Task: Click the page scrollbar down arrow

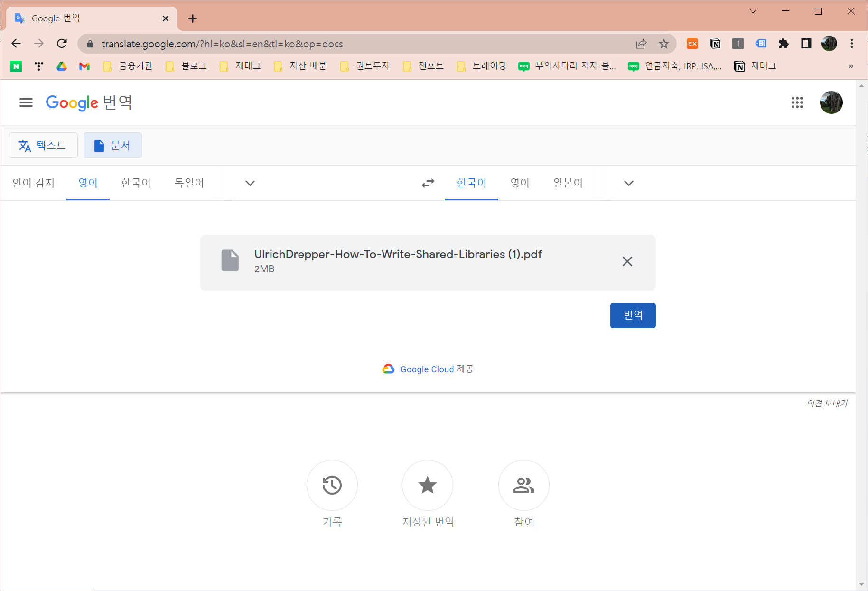Action: [862, 584]
